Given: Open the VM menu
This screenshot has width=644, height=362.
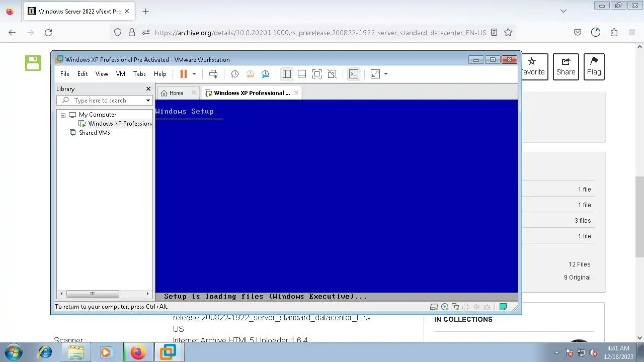Looking at the screenshot, I should tap(121, 74).
